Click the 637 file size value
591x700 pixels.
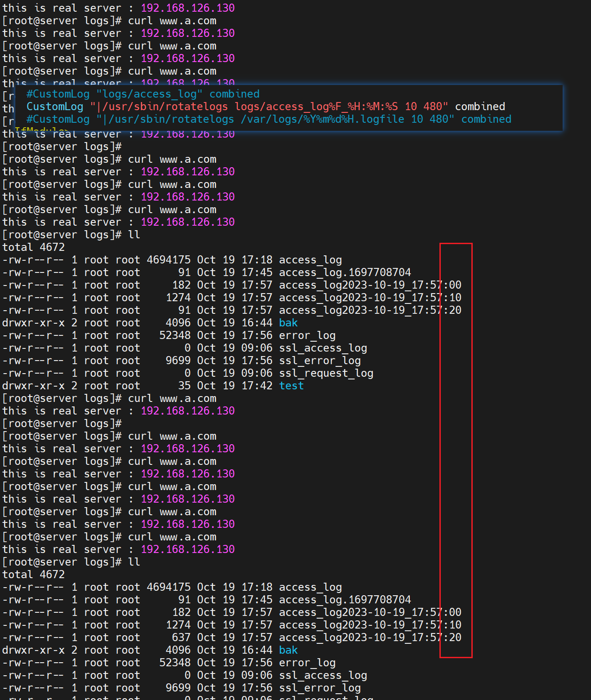point(181,638)
